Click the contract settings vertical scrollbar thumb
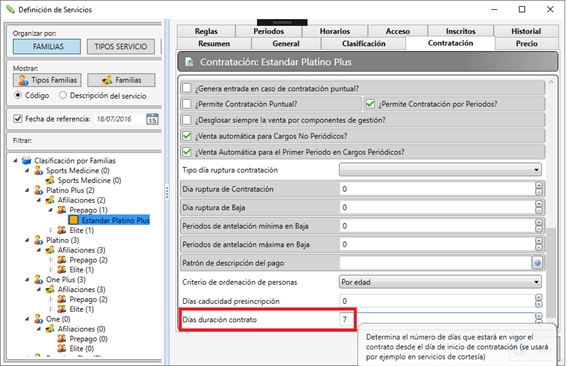 551,272
